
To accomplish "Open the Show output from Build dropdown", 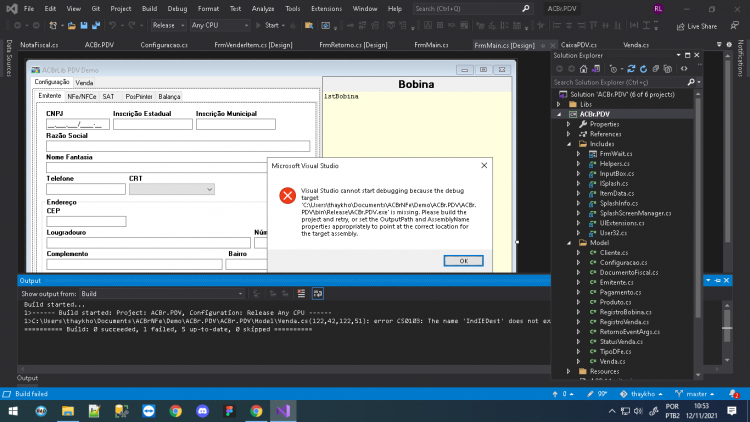I will tap(161, 294).
